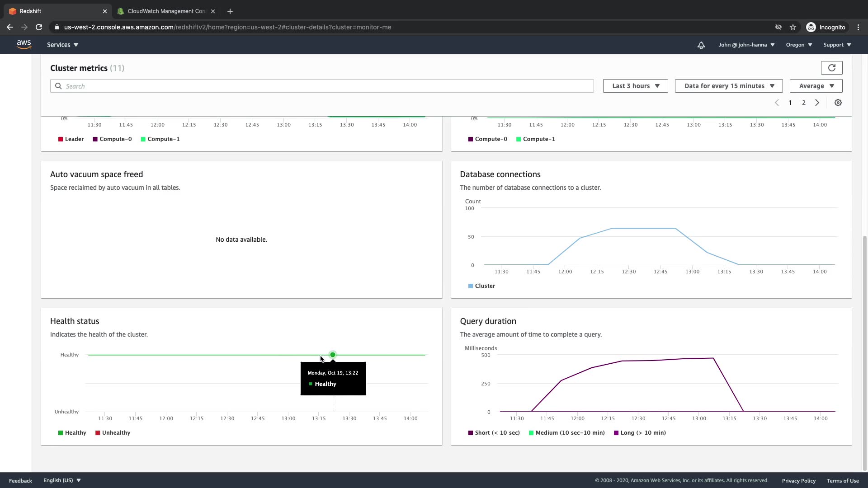Bookmark this page with star icon
The width and height of the screenshot is (868, 488).
(x=793, y=27)
